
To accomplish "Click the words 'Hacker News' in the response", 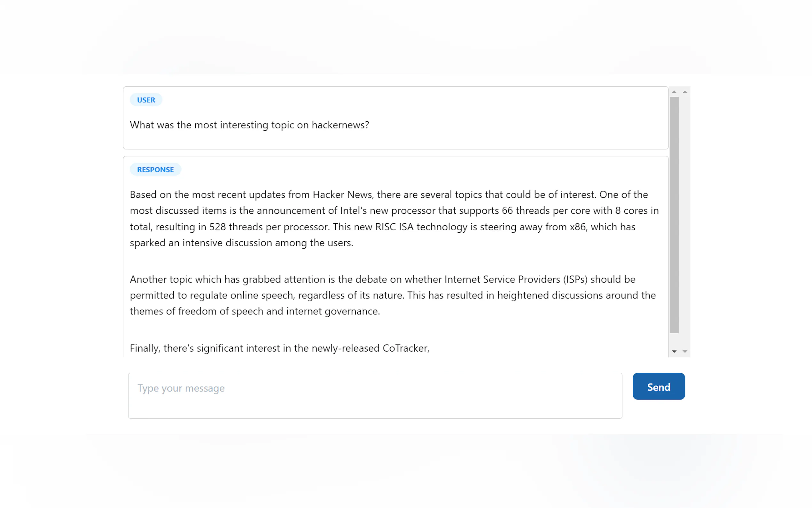I will pyautogui.click(x=342, y=195).
